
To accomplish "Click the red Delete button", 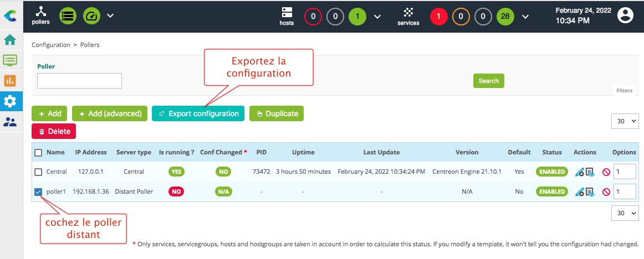I will 54,131.
